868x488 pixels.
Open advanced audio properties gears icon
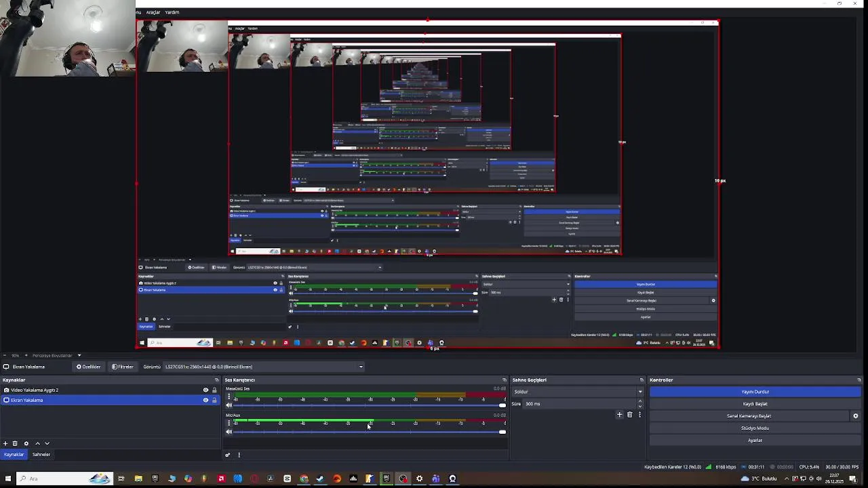[228, 455]
